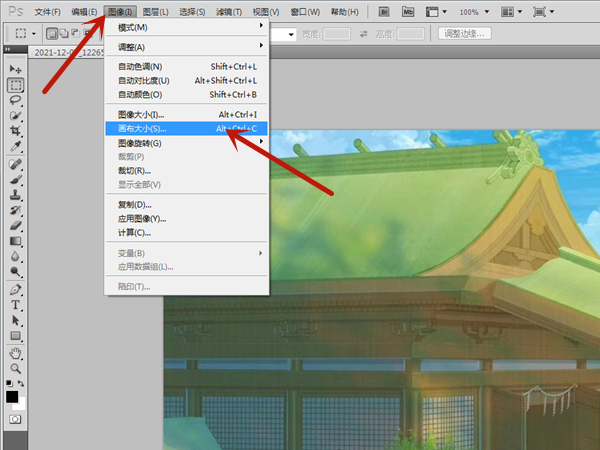Open the 文件(F) menu
The width and height of the screenshot is (600, 450).
(x=47, y=12)
